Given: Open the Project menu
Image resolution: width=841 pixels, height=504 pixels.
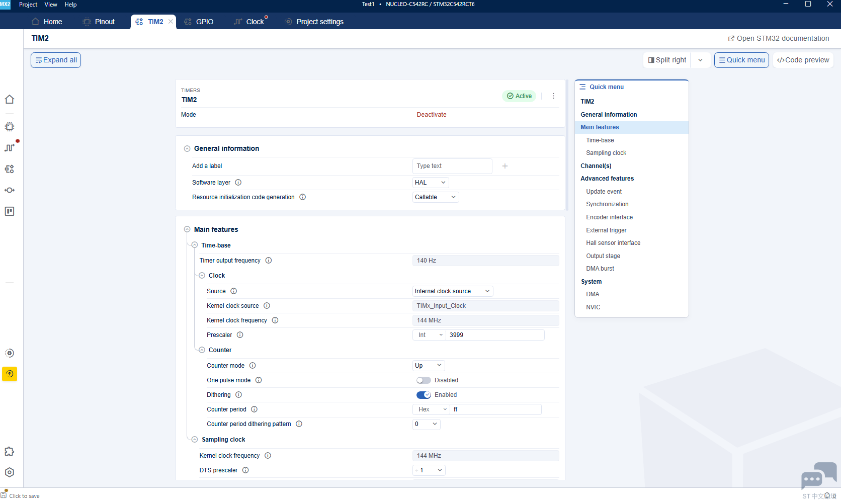Looking at the screenshot, I should [x=28, y=5].
